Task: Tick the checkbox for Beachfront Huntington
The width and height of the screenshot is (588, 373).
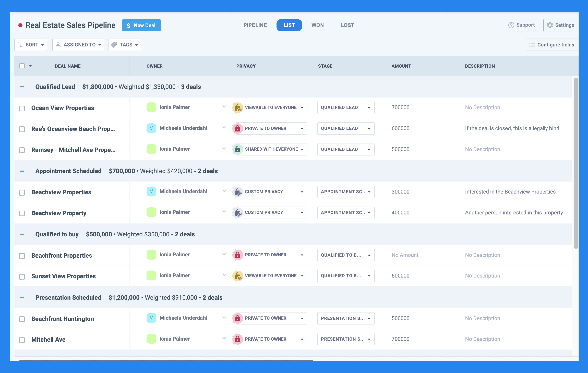Action: click(x=22, y=319)
